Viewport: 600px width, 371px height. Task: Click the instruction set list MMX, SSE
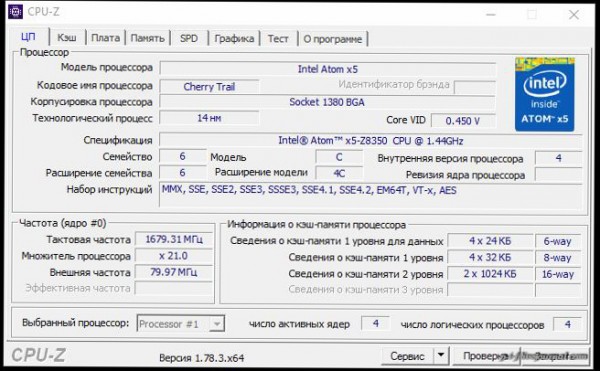370,195
